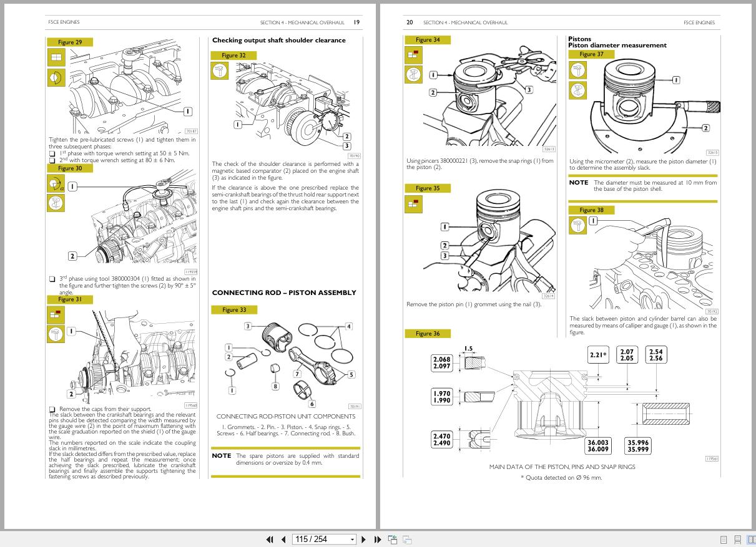Click the second yellow icon beside Figure 37
This screenshot has height=547, width=756.
coord(577,90)
